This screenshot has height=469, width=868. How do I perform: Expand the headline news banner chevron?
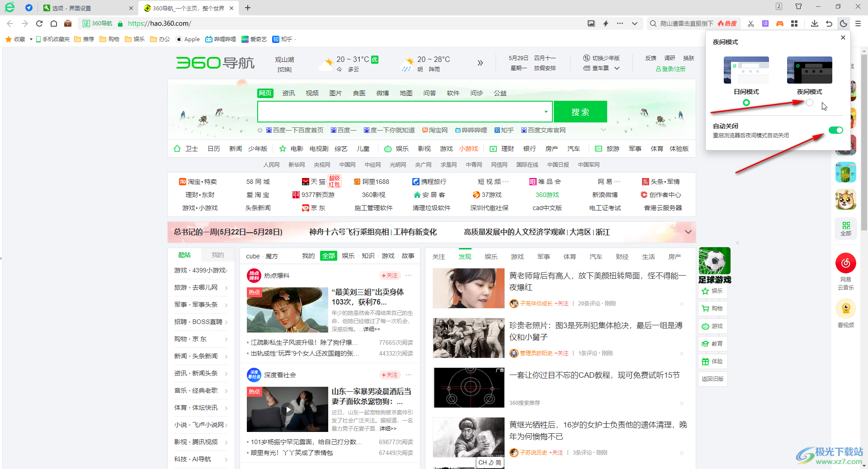pos(688,232)
